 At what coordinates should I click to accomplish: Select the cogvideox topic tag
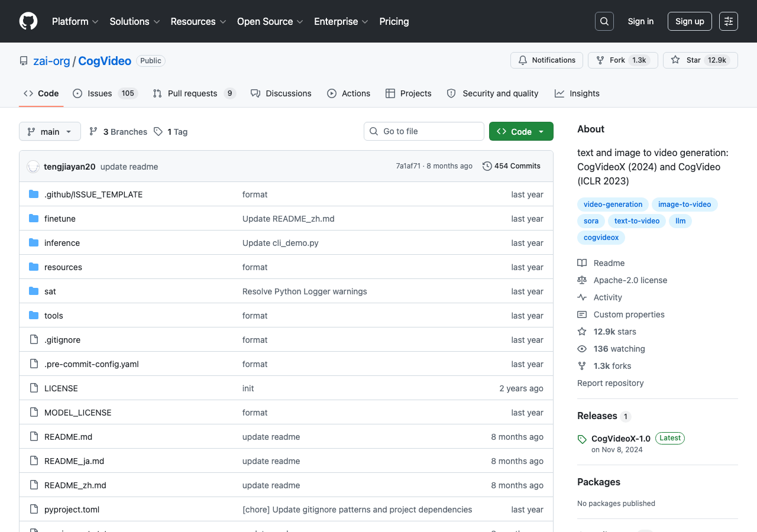coord(601,238)
